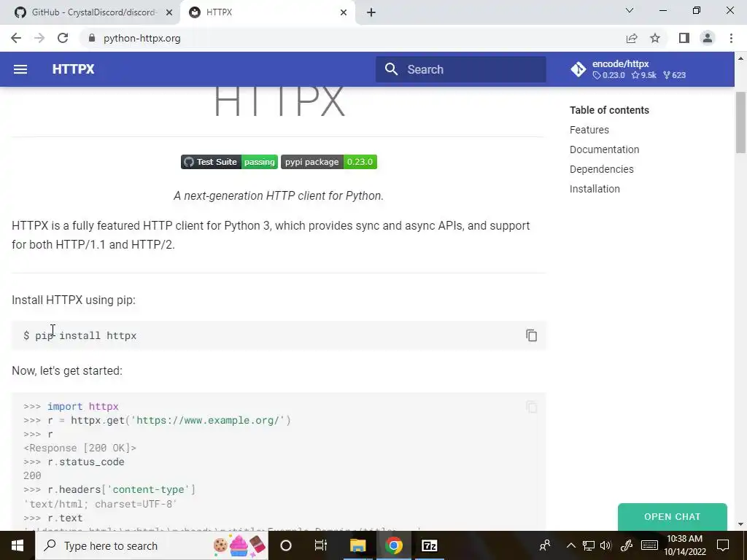Go forward to the next page
Viewport: 747px width, 560px height.
pyautogui.click(x=39, y=38)
